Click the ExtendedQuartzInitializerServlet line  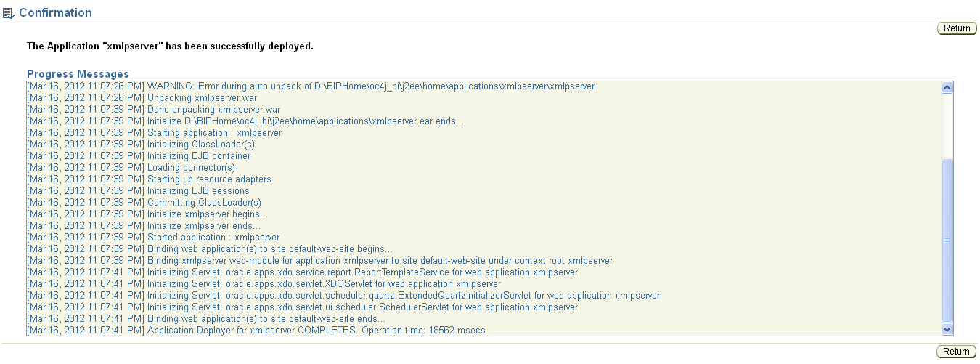pos(343,296)
